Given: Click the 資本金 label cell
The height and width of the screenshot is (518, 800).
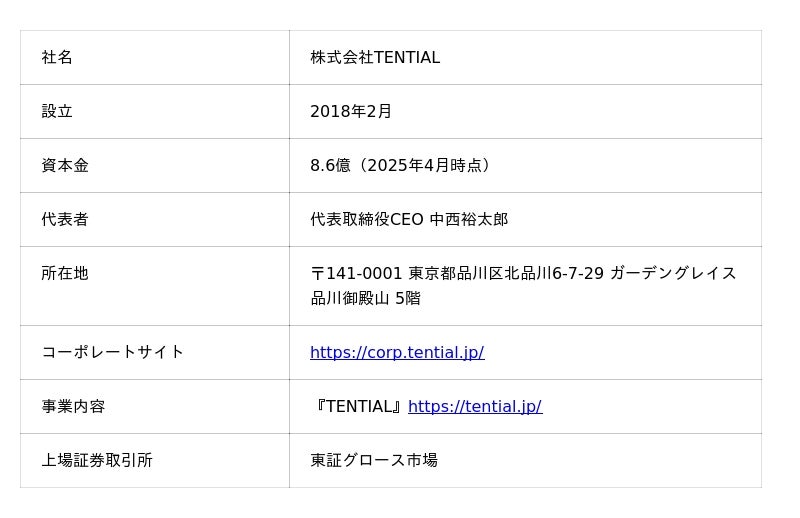Looking at the screenshot, I should (65, 166).
